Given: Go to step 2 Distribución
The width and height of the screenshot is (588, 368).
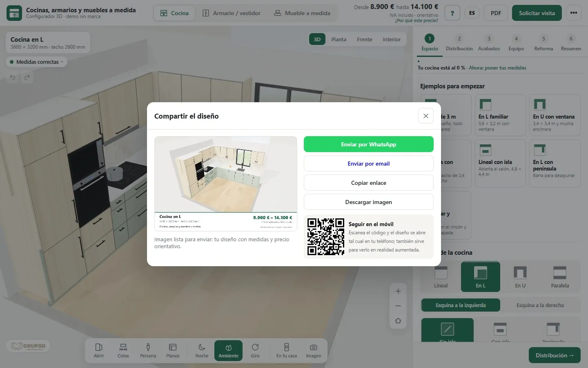Looking at the screenshot, I should coord(459,43).
